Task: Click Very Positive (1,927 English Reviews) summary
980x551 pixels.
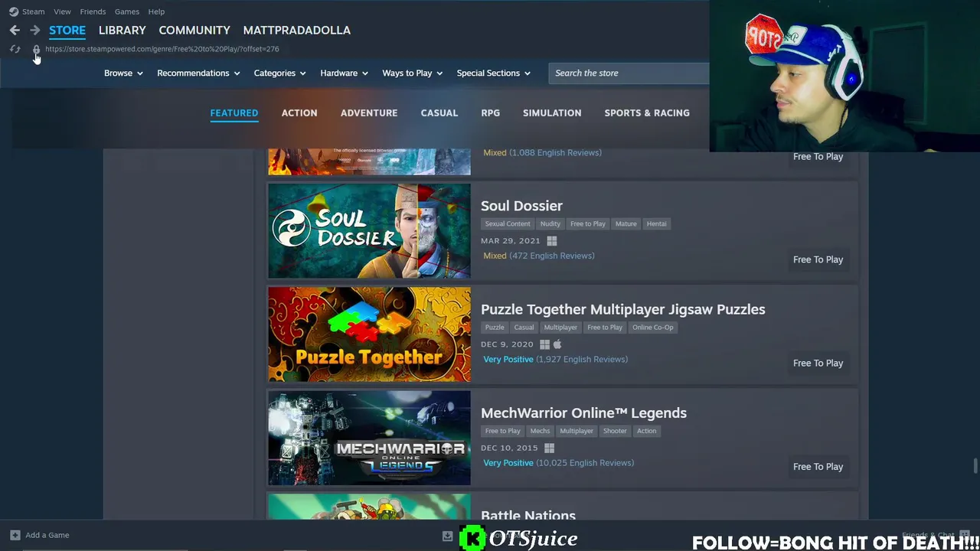Action: pyautogui.click(x=555, y=359)
